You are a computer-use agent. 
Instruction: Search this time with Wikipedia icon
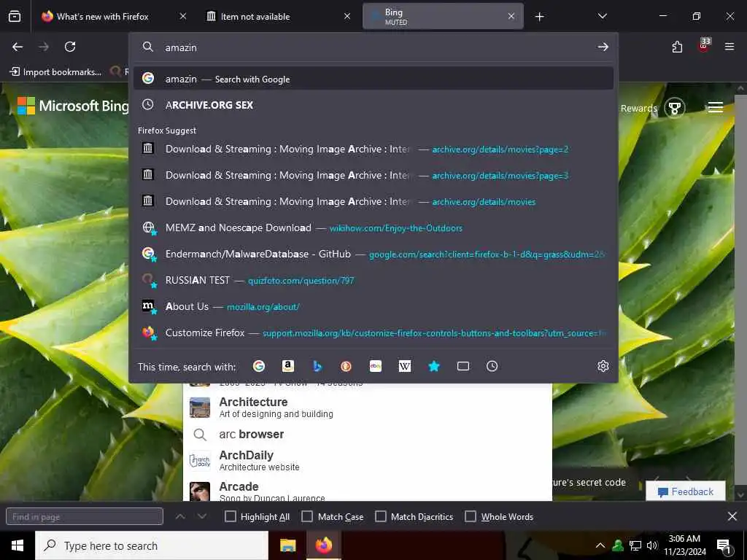click(x=404, y=366)
